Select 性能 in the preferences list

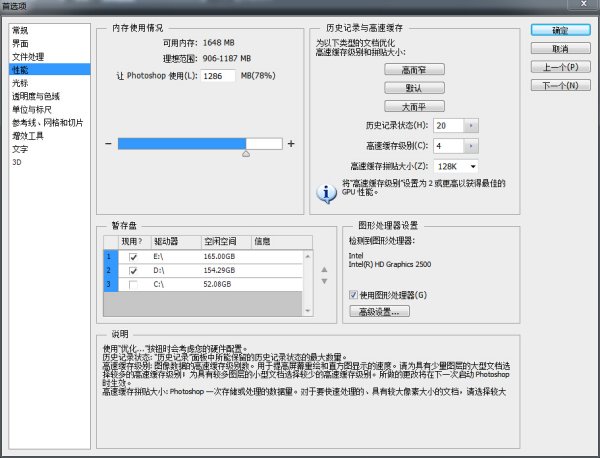pyautogui.click(x=49, y=70)
